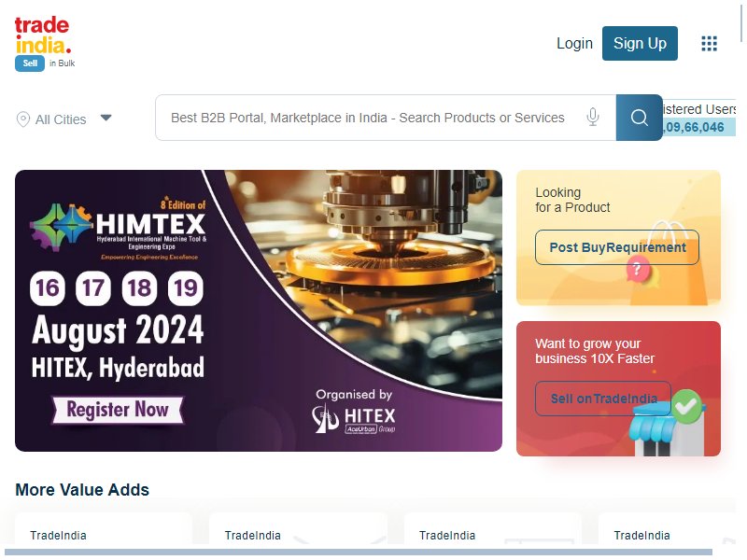Click the HITEX organiser logo
The height and width of the screenshot is (560, 747).
[354, 419]
